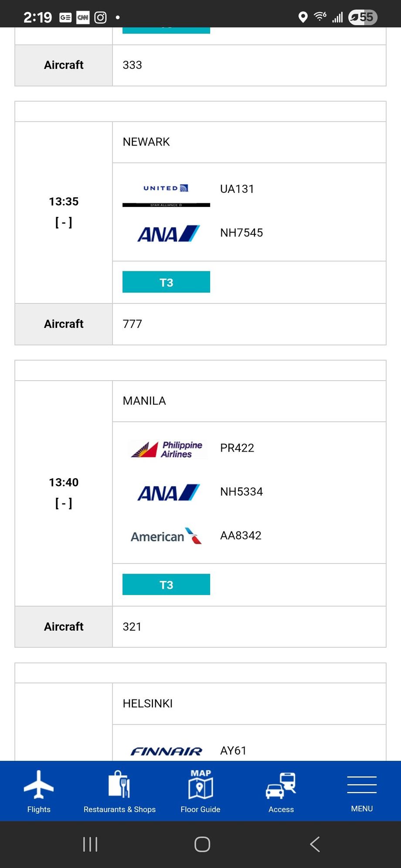Tap the ANA logo beside NH5334
This screenshot has height=868, width=401.
[x=169, y=493]
